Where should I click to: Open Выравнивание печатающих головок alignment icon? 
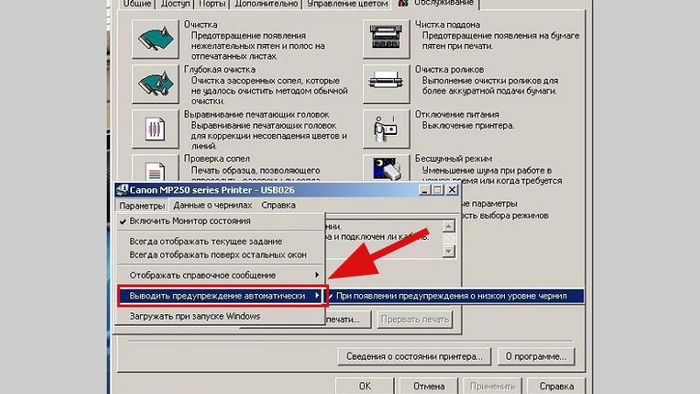155,129
